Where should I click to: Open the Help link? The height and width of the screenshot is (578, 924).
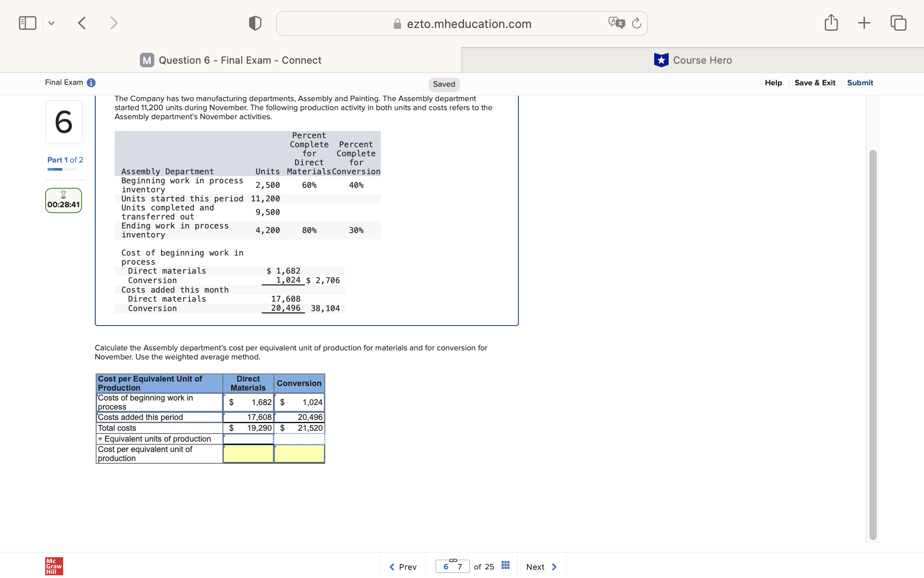[773, 83]
